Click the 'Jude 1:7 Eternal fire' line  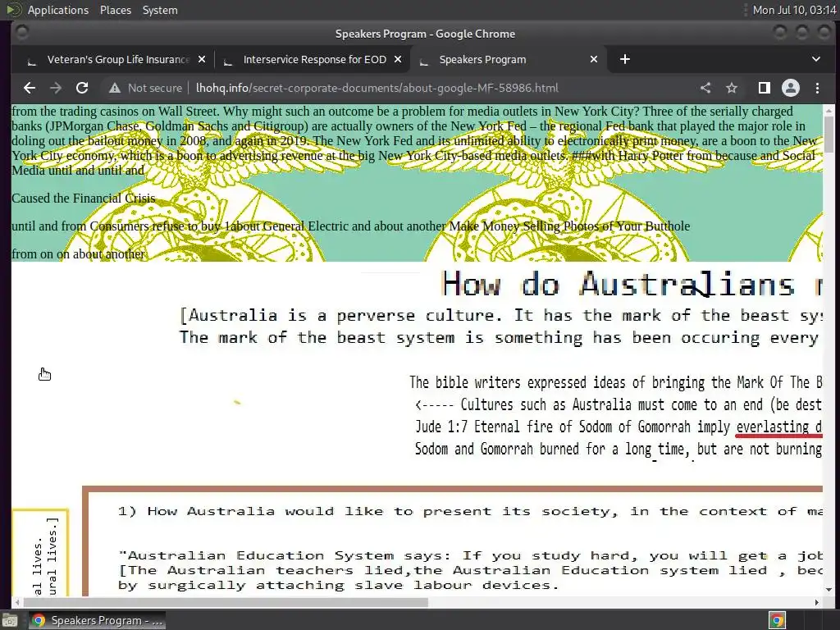pyautogui.click(x=619, y=427)
